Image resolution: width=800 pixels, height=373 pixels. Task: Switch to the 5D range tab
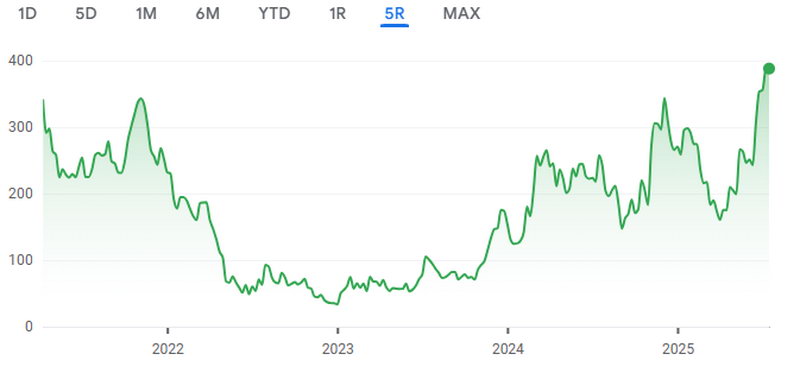[86, 14]
